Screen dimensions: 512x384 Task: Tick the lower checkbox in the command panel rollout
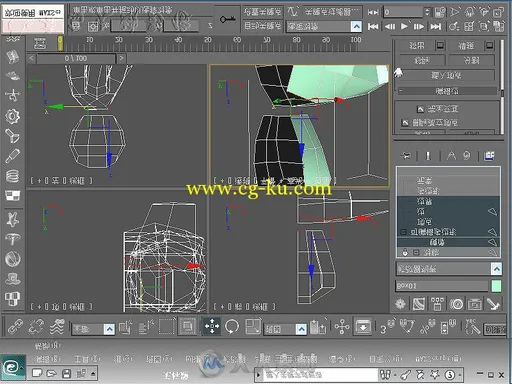[x=405, y=123]
